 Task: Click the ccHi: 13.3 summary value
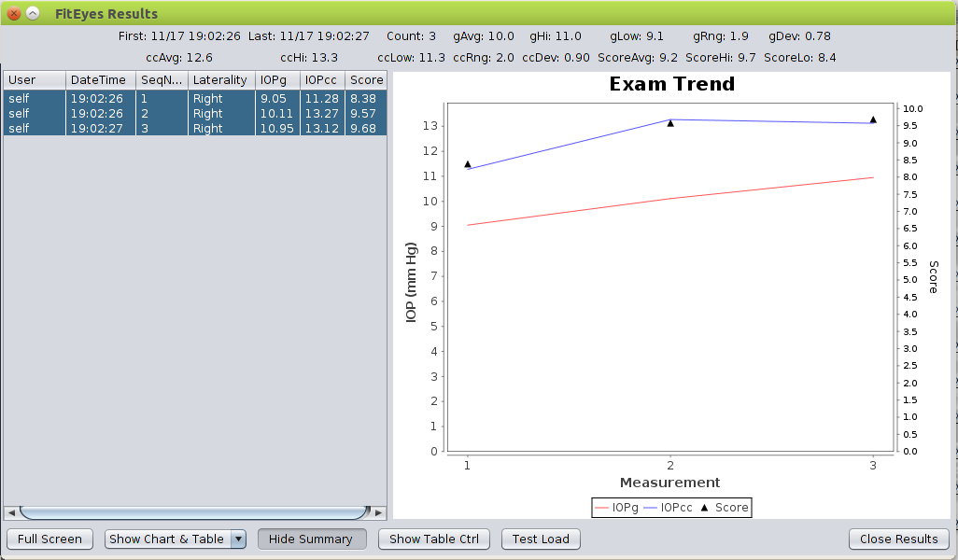click(x=309, y=58)
